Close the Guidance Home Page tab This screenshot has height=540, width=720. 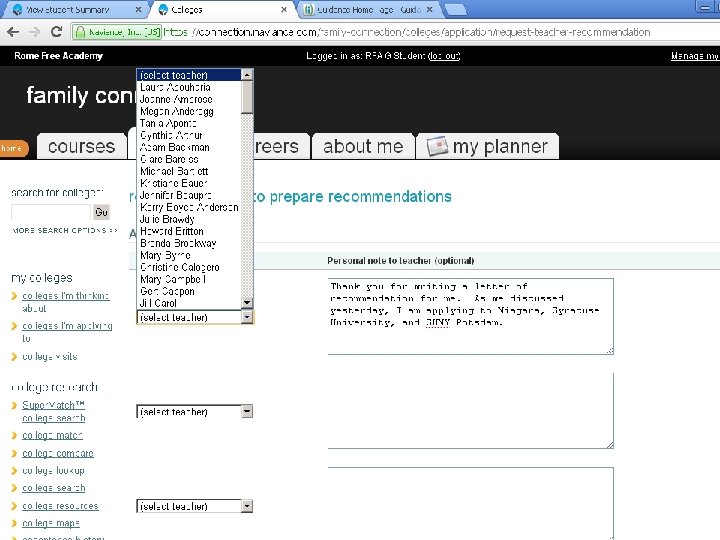(429, 9)
